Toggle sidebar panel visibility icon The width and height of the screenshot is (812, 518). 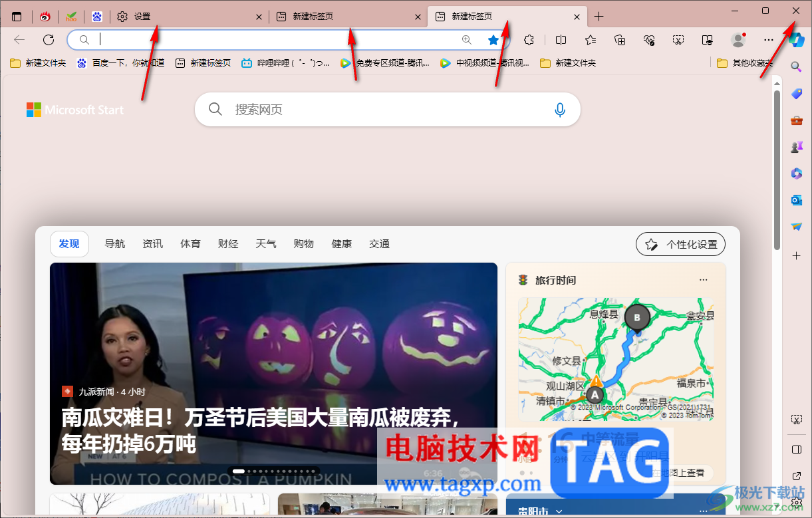point(796,450)
